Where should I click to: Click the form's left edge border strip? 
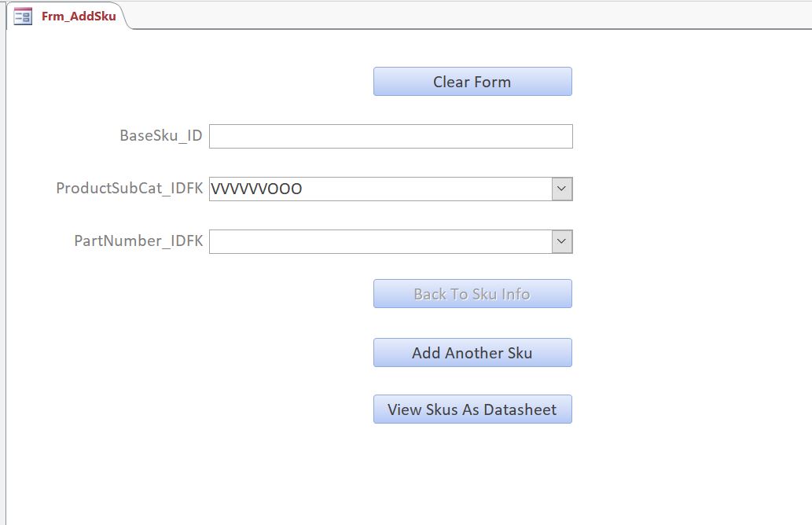3,275
